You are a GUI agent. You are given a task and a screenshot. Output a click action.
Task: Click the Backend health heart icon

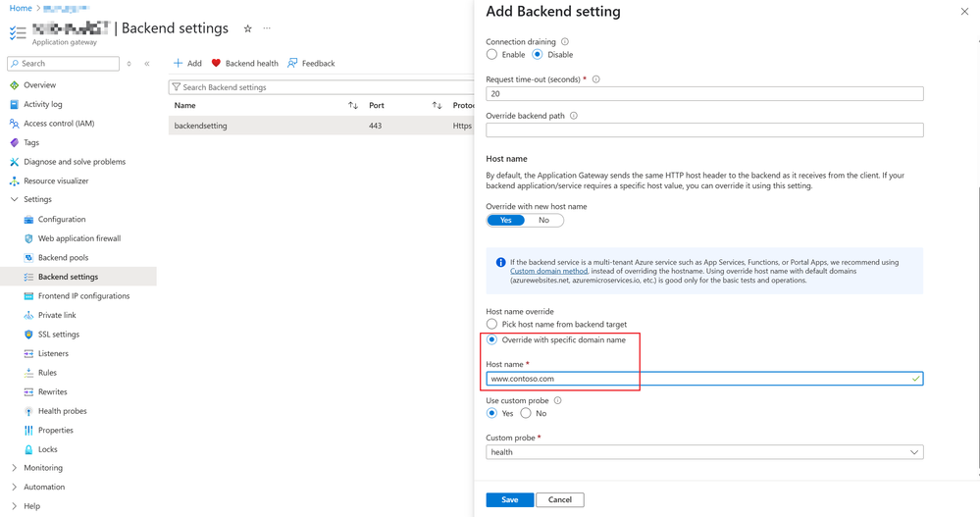pos(216,64)
